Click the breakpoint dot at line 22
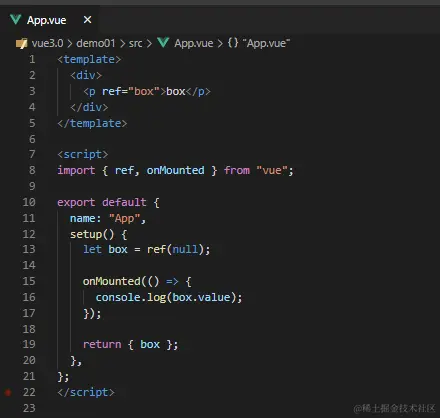Viewport: 440px width, 418px height. point(8,392)
